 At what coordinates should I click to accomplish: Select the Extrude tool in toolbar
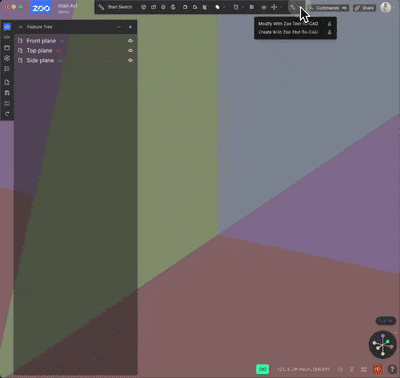[143, 7]
